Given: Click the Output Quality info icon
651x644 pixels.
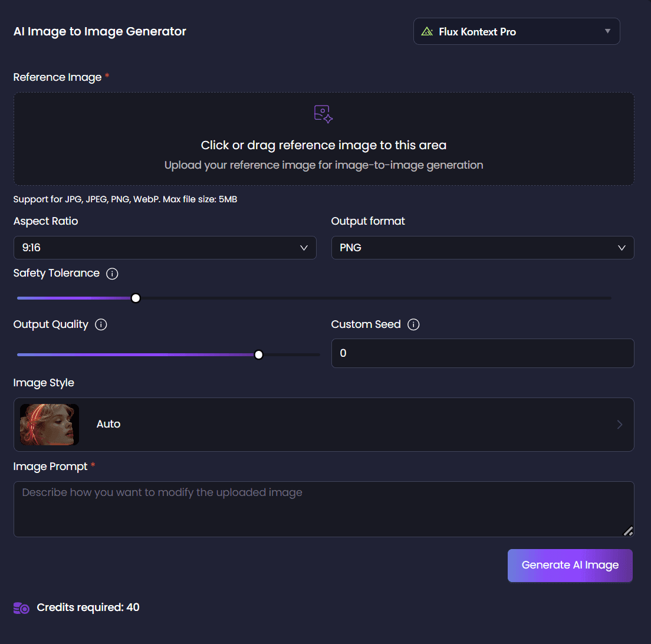Looking at the screenshot, I should (101, 325).
